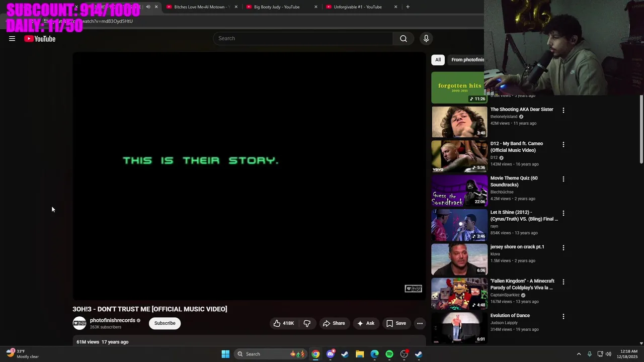Open Microsoft Edge from the taskbar
The width and height of the screenshot is (644, 362).
click(x=374, y=354)
